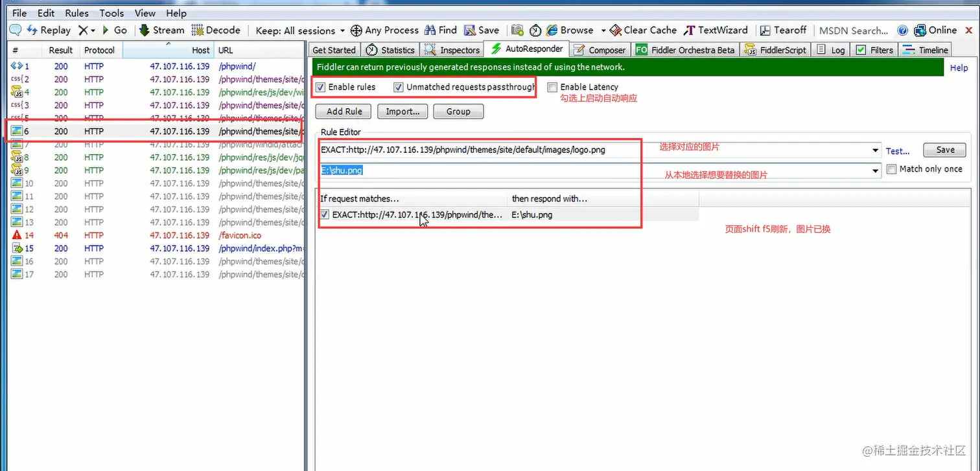Switch to the Composer tab

click(600, 50)
